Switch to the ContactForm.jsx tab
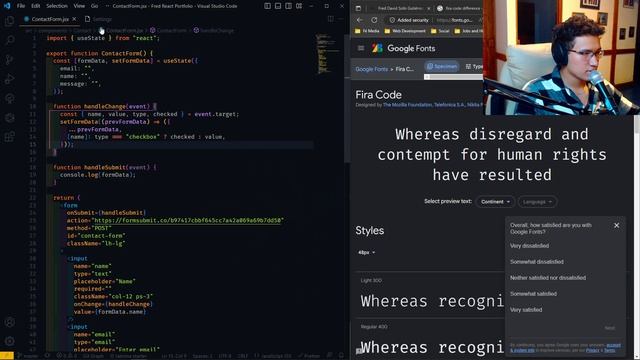This screenshot has height=360, width=640. [x=50, y=19]
